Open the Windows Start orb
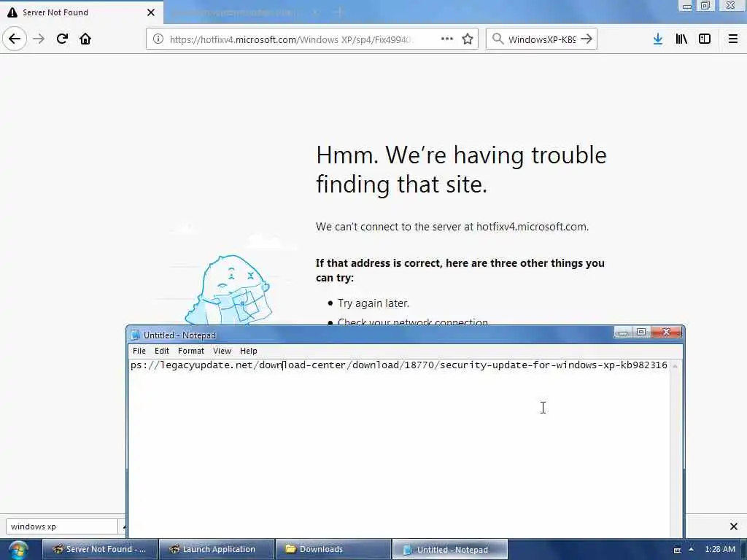 18,550
